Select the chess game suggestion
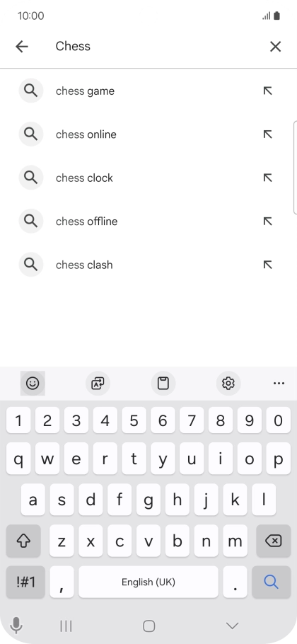The width and height of the screenshot is (297, 644). click(148, 91)
